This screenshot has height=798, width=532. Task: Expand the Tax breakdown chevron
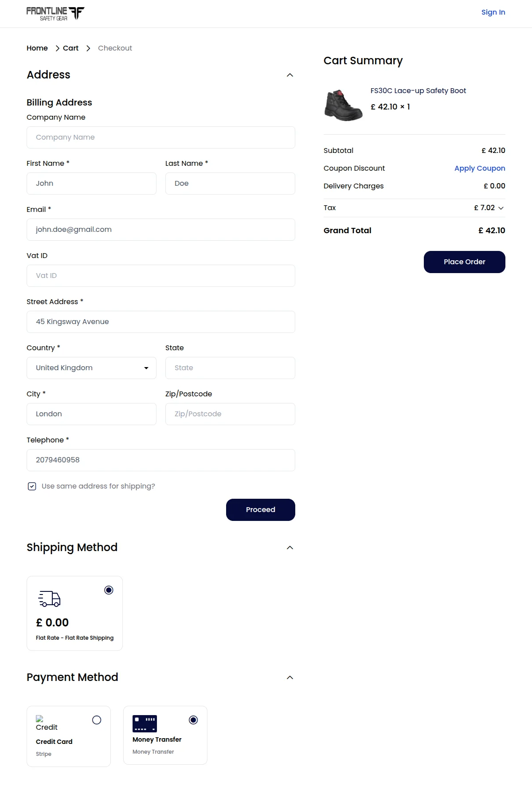pos(501,208)
